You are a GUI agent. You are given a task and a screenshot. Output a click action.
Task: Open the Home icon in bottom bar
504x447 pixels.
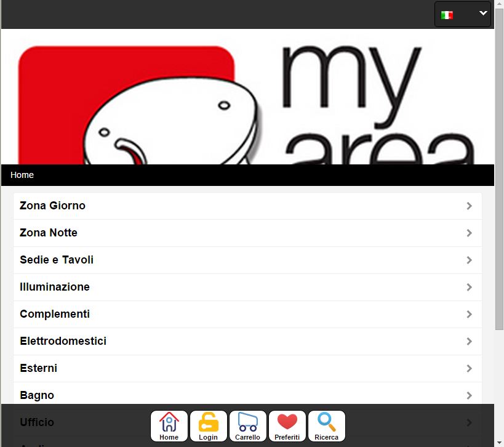pos(169,426)
